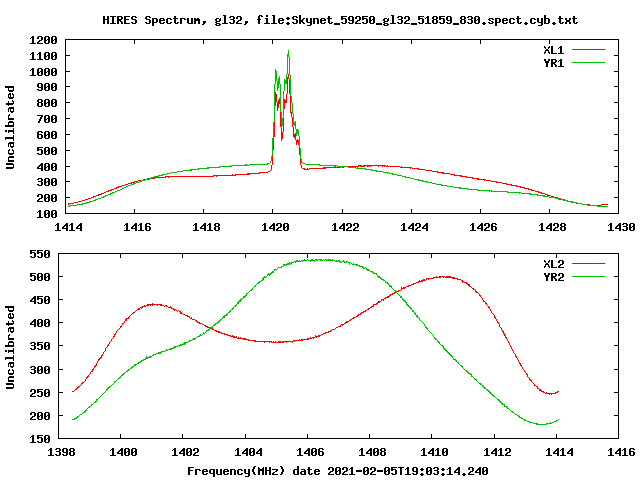
Task: Click the Frequency(MHz) date axis label
Action: (338, 471)
